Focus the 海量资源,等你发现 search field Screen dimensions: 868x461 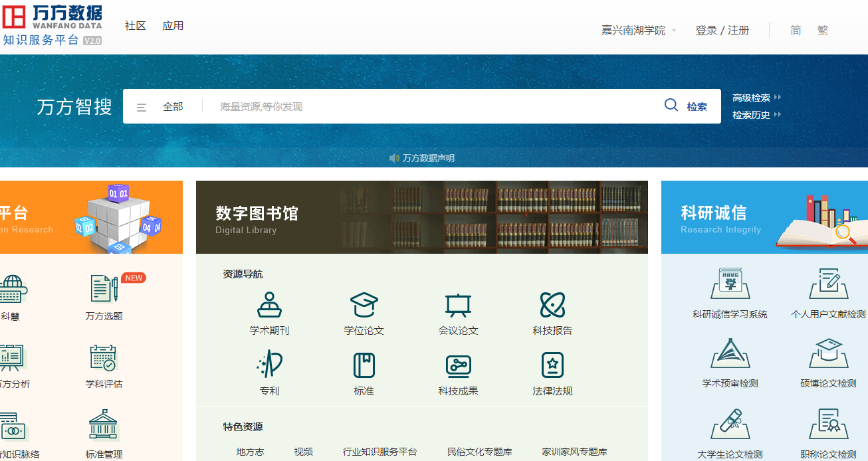432,107
